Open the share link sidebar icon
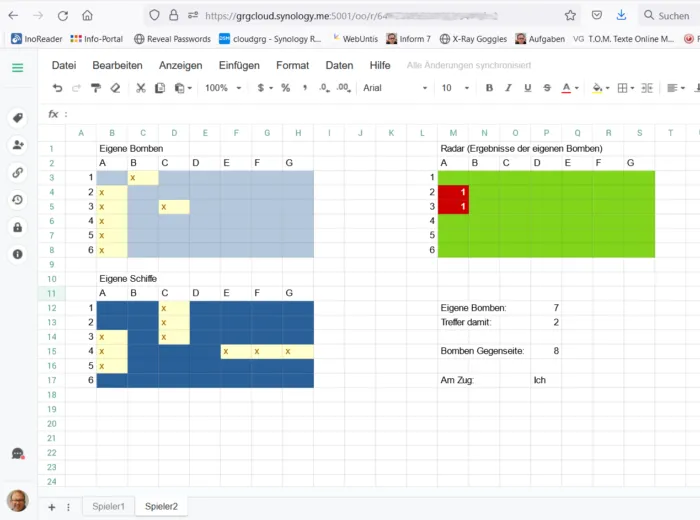This screenshot has width=700, height=520. coord(18,172)
